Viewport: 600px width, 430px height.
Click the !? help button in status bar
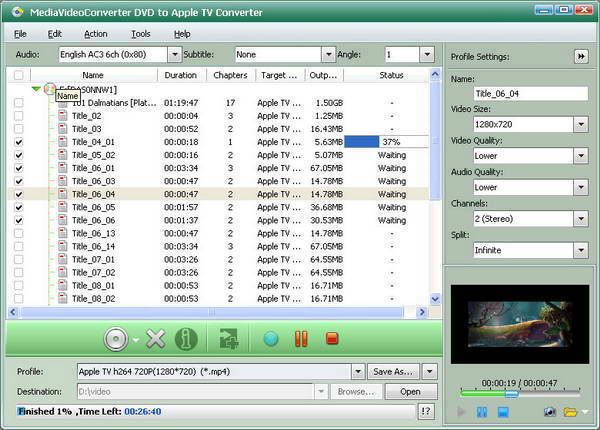tap(426, 412)
